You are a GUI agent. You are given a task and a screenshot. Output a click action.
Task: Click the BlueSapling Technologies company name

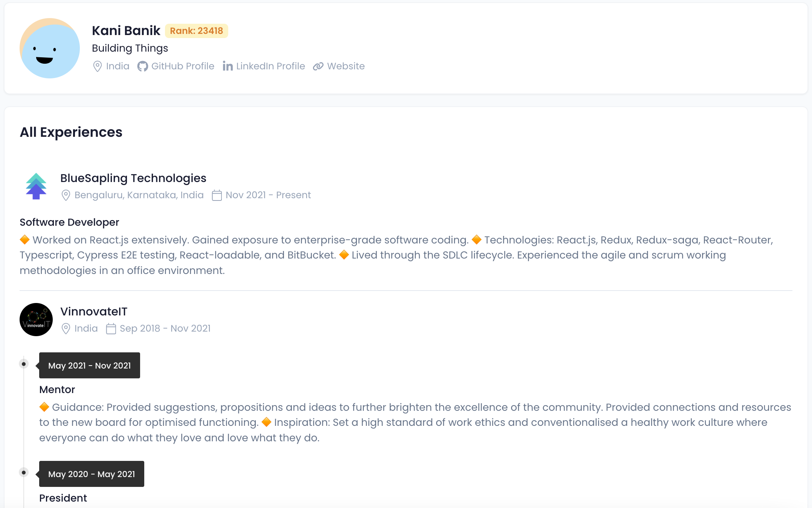click(133, 178)
